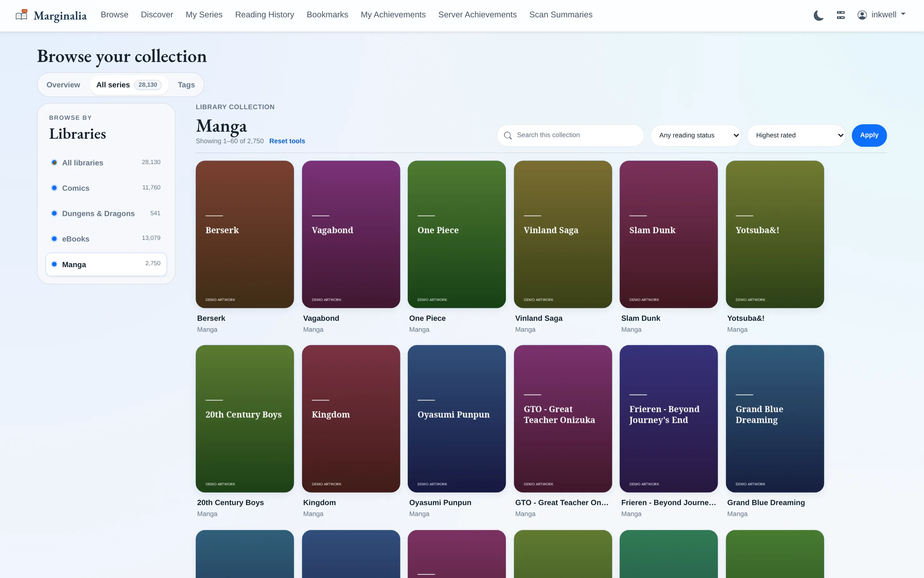Open the One Piece cover thumbnail
Viewport: 924px width, 578px height.
457,234
